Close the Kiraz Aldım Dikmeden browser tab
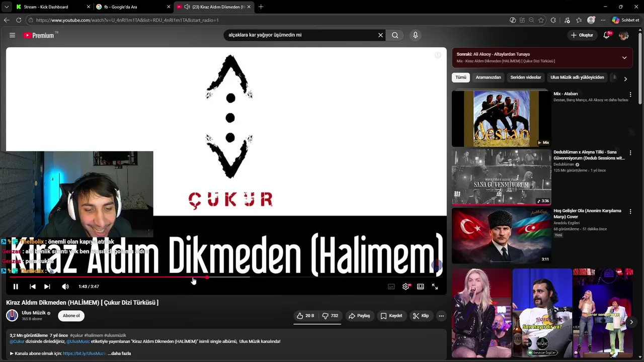644x362 pixels. (249, 7)
